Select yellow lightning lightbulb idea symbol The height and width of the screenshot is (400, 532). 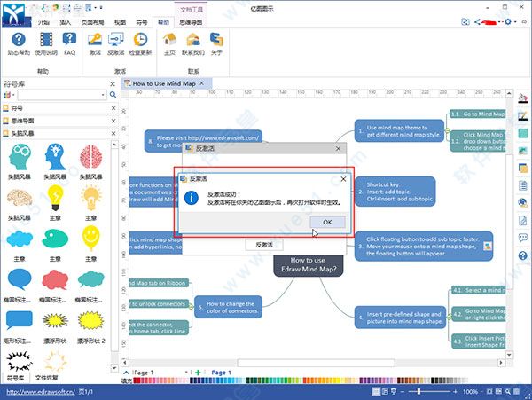[x=55, y=198]
